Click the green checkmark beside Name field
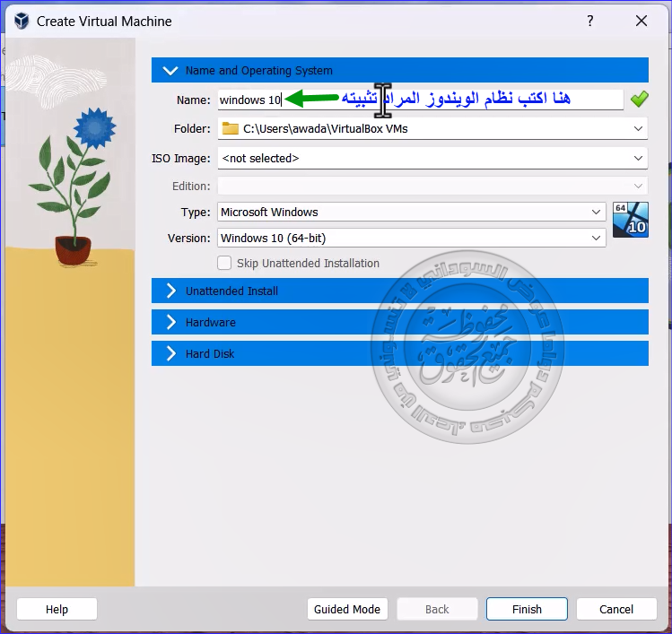The height and width of the screenshot is (634, 672). click(x=639, y=100)
